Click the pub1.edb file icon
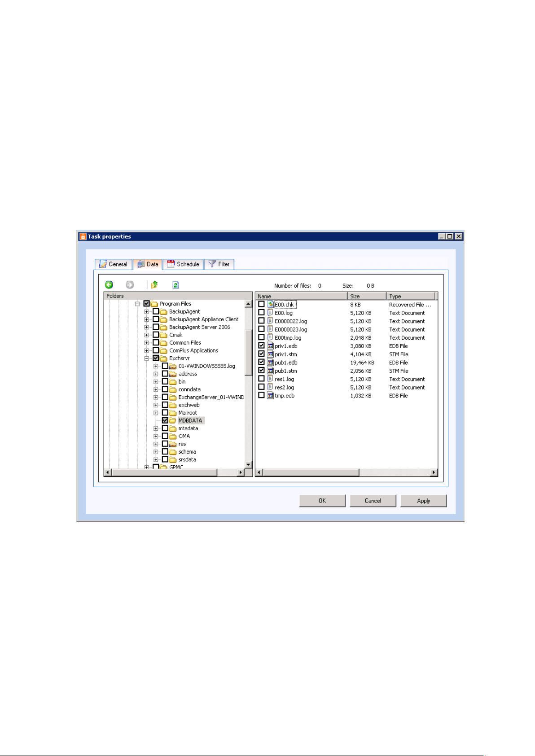Screen dimensions: 535x756 coord(271,362)
